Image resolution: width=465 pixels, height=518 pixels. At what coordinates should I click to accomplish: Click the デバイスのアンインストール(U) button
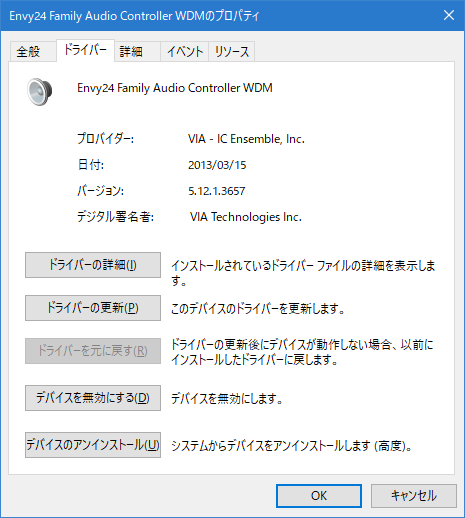(x=93, y=445)
